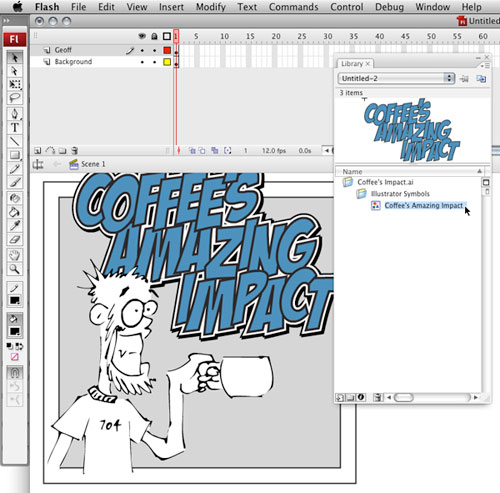This screenshot has width=500, height=493.
Task: Select the Hand tool
Action: click(x=15, y=255)
